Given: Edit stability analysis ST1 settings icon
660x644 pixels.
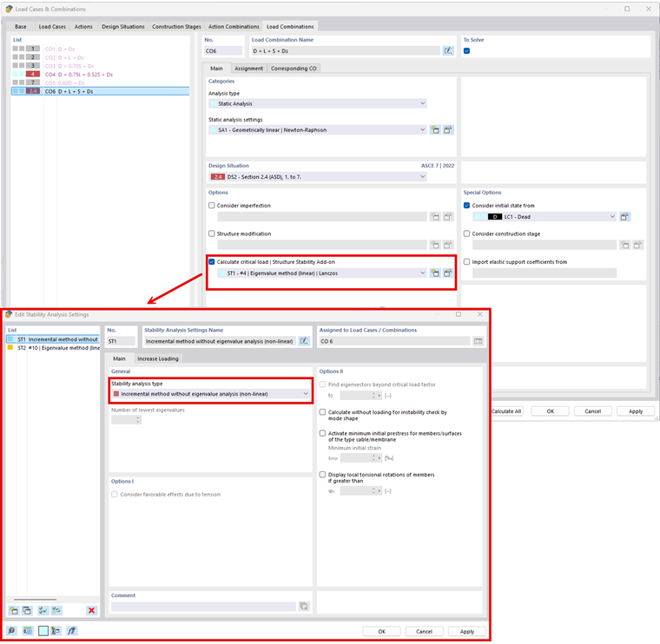Looking at the screenshot, I should [448, 273].
